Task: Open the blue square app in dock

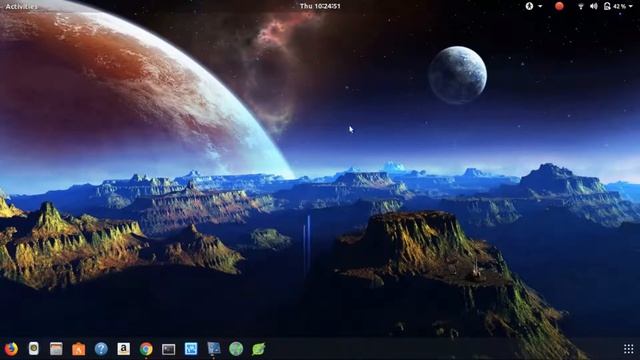Action: coord(191,349)
